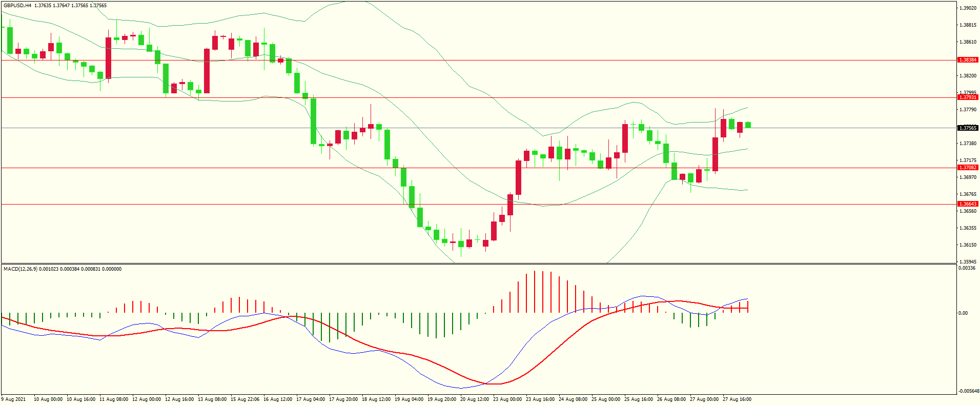Click the 10 Aug 16:00 time label
Viewport: 980px width, 405px height.
pos(81,399)
